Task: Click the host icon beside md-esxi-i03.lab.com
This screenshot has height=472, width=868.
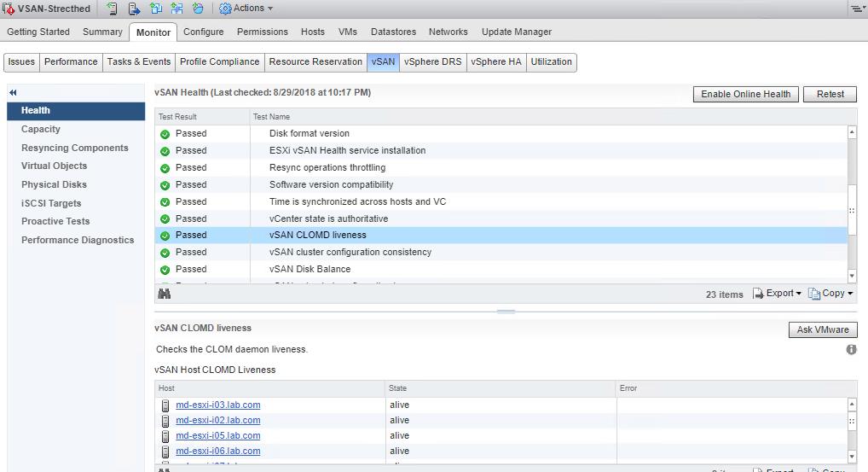Action: (165, 405)
